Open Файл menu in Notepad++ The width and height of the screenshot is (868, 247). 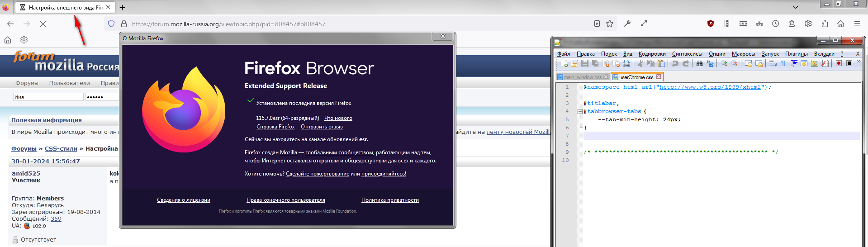coord(564,54)
